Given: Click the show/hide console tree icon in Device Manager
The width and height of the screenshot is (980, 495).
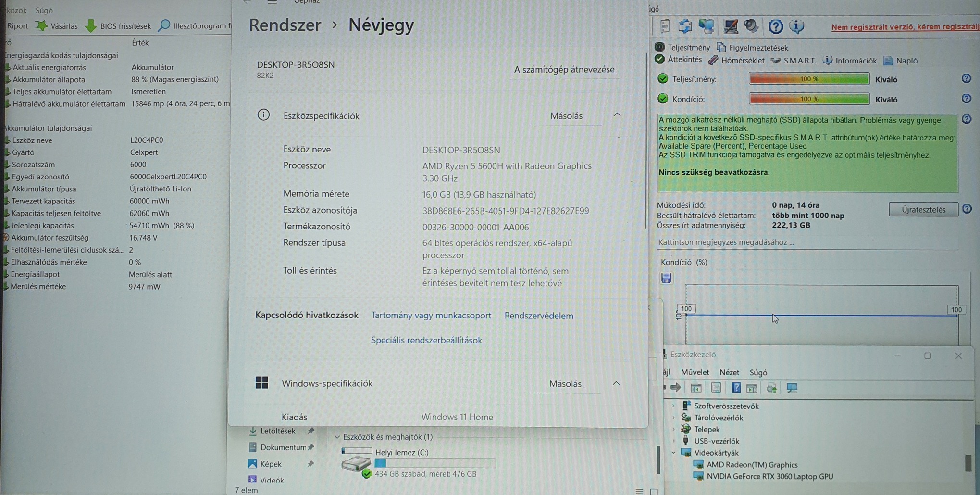Looking at the screenshot, I should click(x=696, y=388).
